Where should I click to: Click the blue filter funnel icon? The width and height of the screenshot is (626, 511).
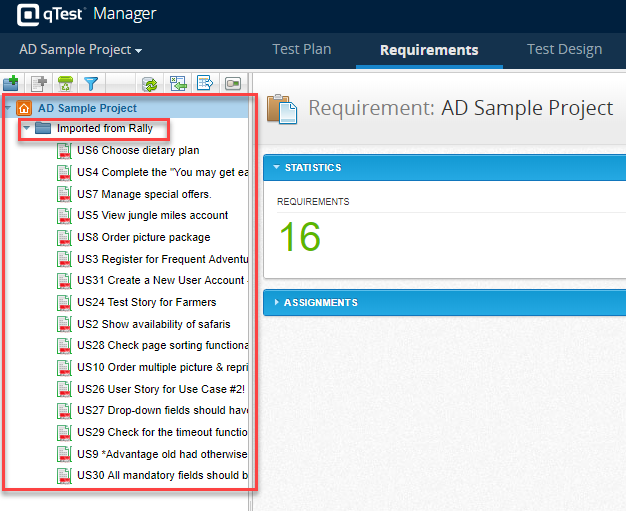click(x=91, y=84)
